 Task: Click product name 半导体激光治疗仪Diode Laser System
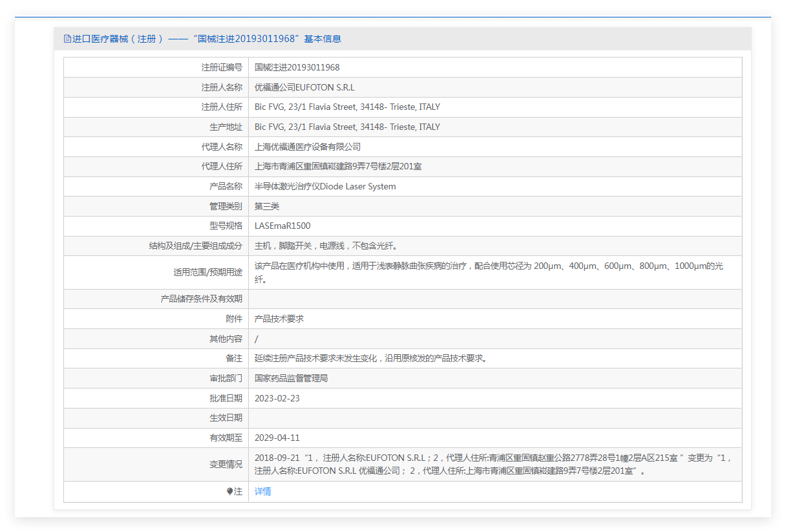pyautogui.click(x=325, y=187)
